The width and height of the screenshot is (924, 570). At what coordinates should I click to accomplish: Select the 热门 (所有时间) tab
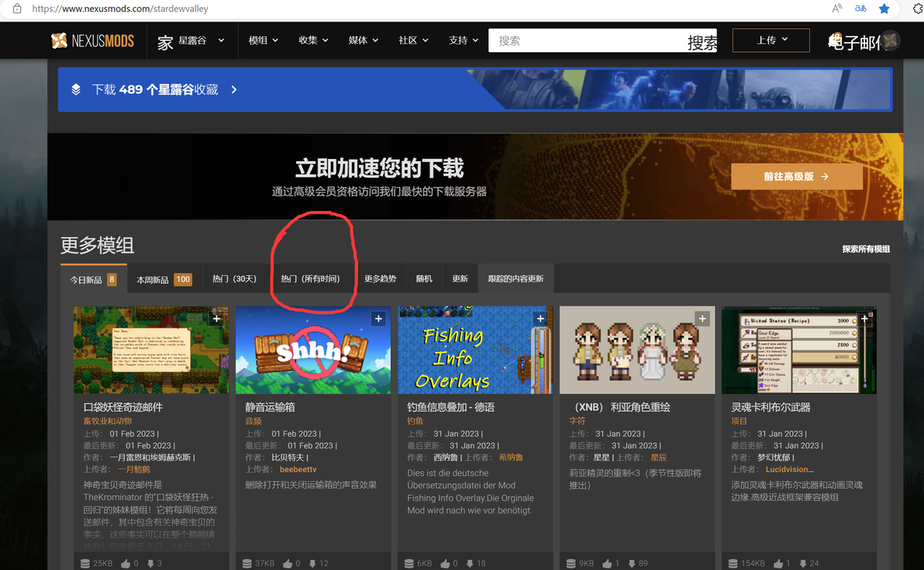(x=311, y=279)
